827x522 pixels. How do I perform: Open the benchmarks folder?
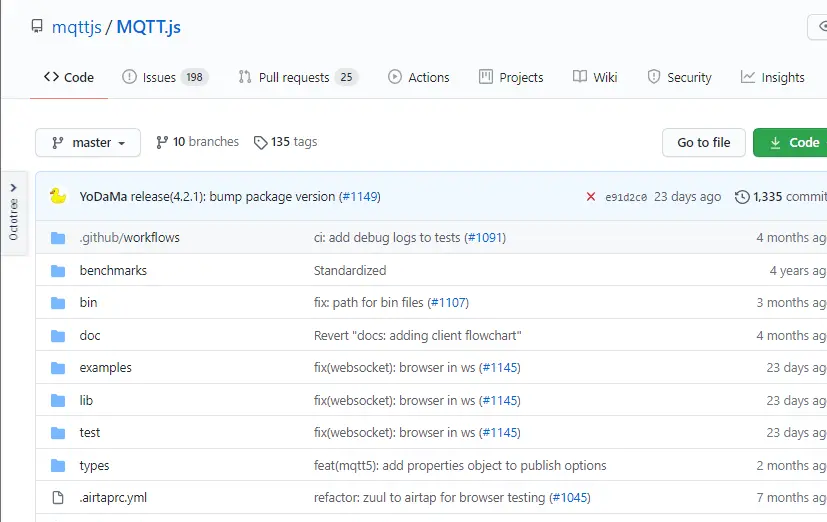click(113, 270)
